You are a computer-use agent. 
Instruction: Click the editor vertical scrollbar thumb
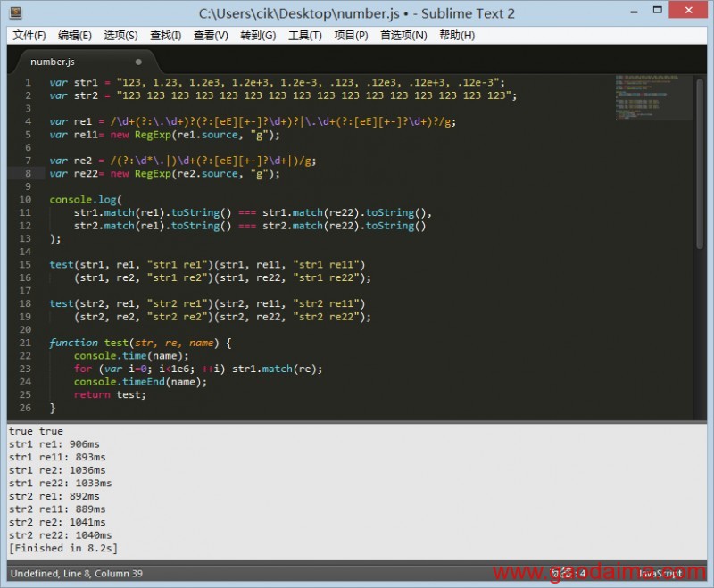point(700,163)
